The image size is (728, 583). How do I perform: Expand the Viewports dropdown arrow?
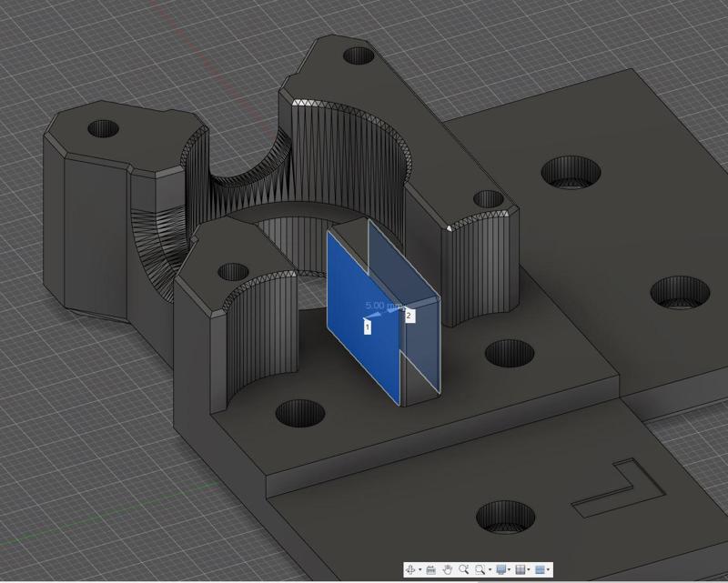coord(548,569)
